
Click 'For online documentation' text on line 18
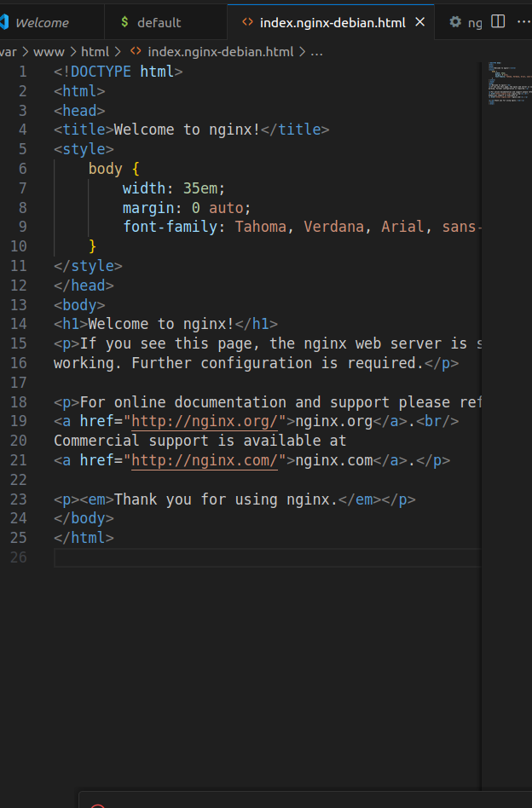click(183, 402)
